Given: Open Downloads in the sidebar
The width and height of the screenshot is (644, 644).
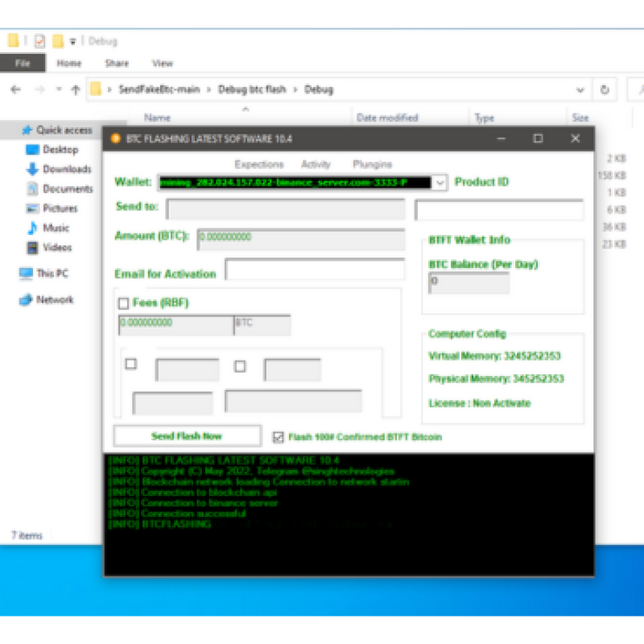Looking at the screenshot, I should point(59,169).
